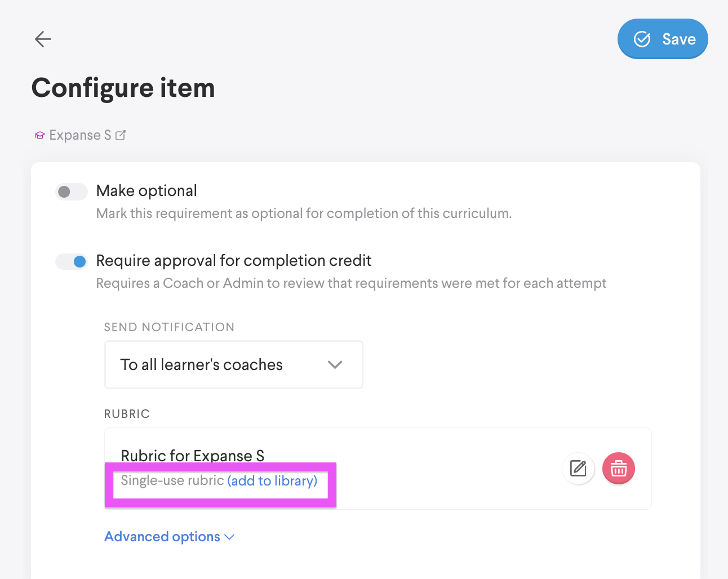This screenshot has height=579, width=728.
Task: Click the small arrow next to Advanced options
Action: (x=229, y=537)
